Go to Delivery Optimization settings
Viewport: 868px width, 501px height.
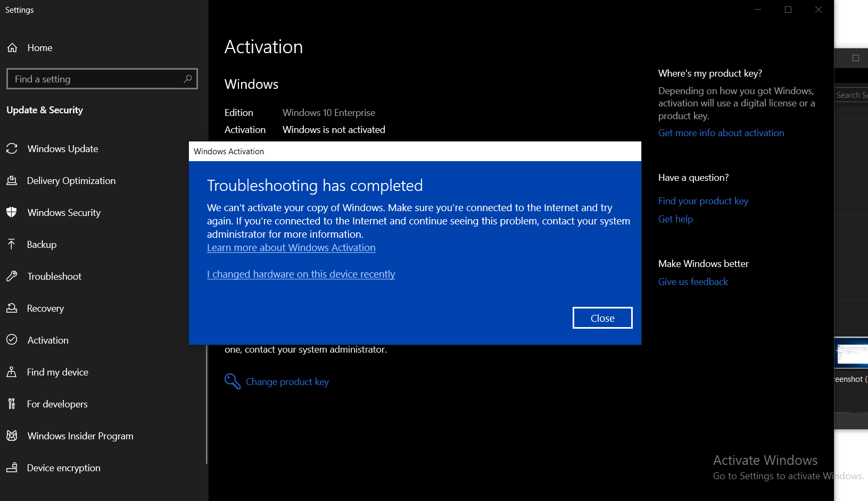pos(71,181)
